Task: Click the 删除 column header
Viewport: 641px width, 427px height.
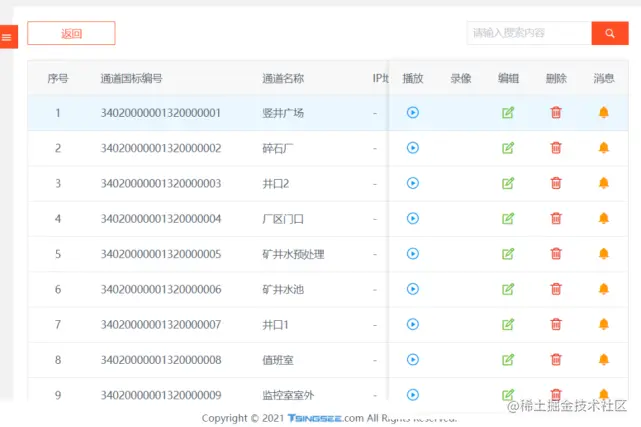Action: (556, 78)
